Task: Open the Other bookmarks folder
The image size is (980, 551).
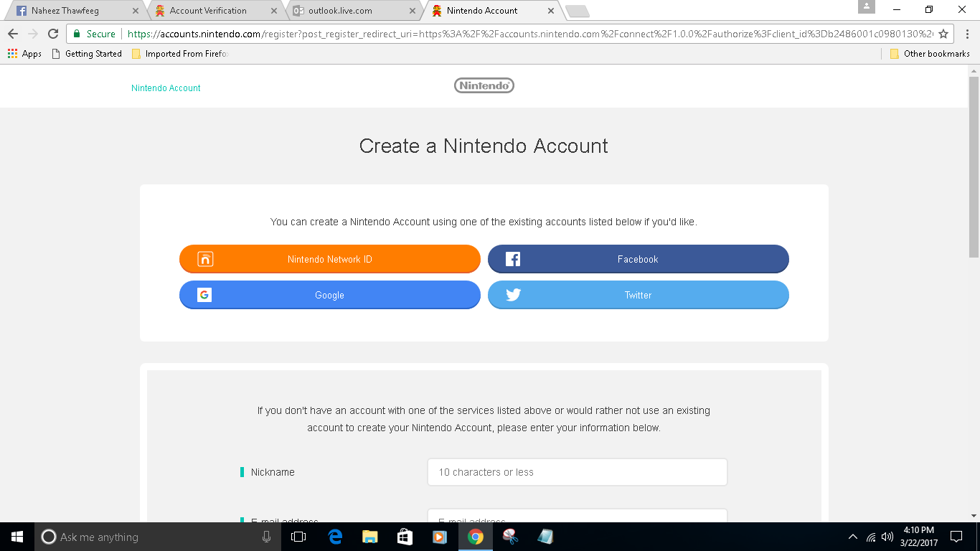Action: [x=929, y=54]
